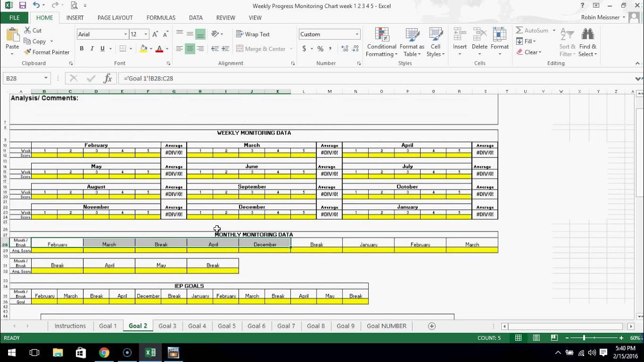
Task: Toggle Align Left
Action: [x=180, y=49]
